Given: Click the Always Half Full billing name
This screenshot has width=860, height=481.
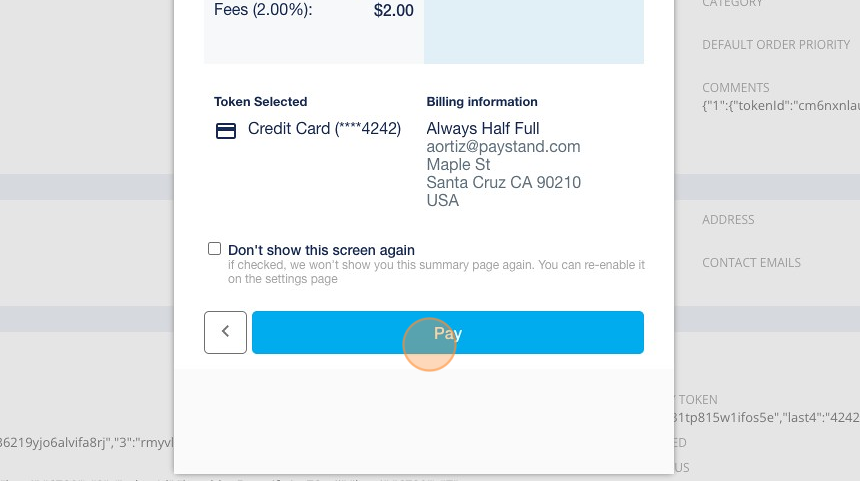Looking at the screenshot, I should (x=483, y=128).
